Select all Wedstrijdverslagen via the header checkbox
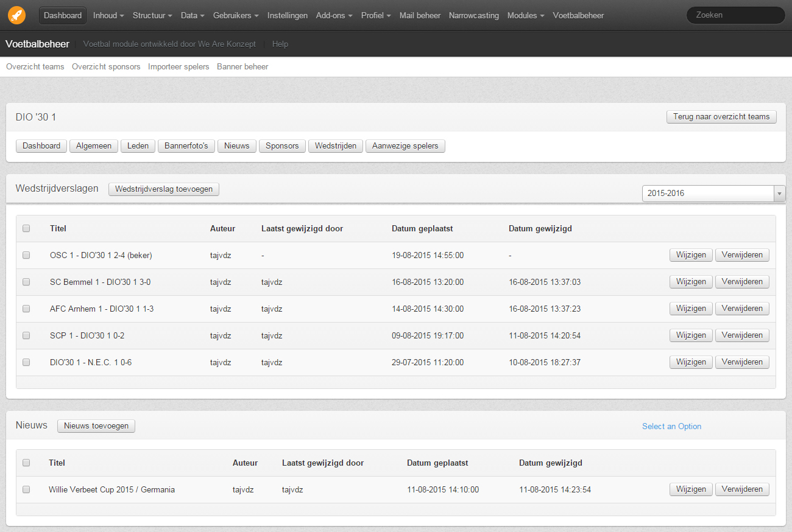The width and height of the screenshot is (792, 532). click(26, 229)
